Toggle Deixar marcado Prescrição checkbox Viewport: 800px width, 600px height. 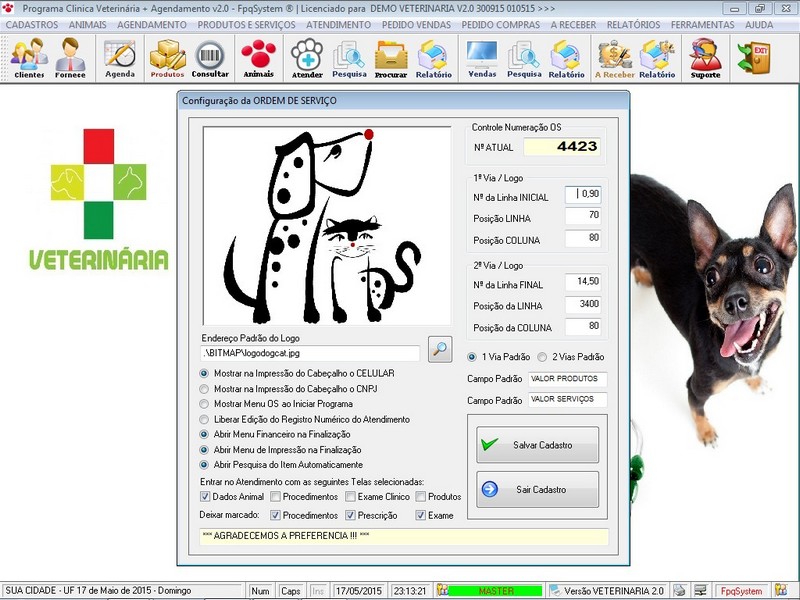click(350, 515)
